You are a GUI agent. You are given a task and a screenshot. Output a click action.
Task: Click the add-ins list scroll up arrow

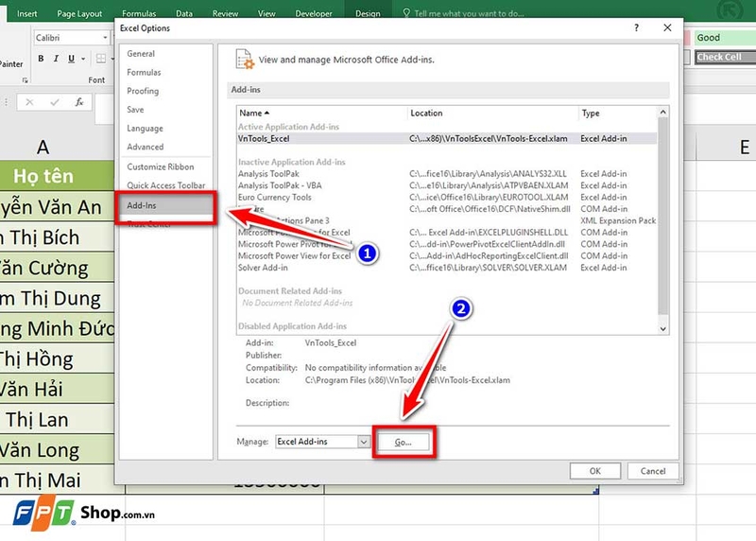(663, 112)
